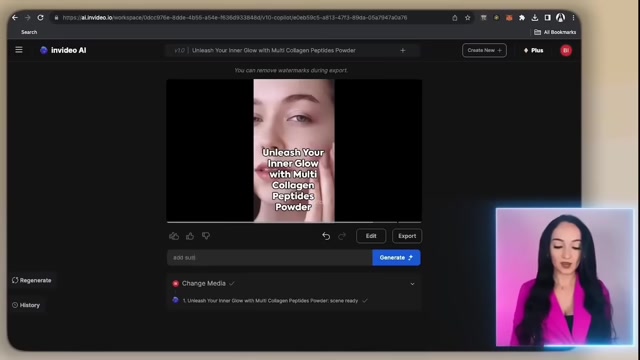
Task: Click Regenerate in the left sidebar
Action: [x=32, y=280]
